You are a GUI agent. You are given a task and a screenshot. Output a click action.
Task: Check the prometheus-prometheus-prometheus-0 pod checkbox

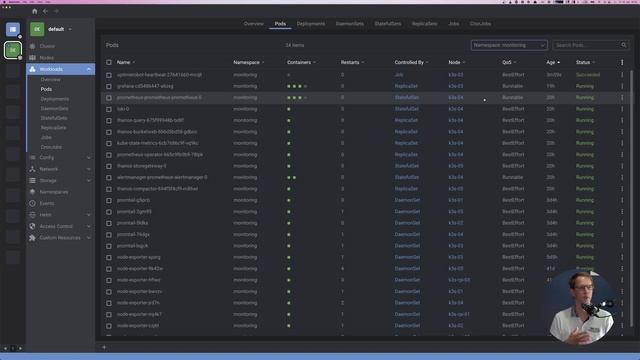click(x=109, y=98)
